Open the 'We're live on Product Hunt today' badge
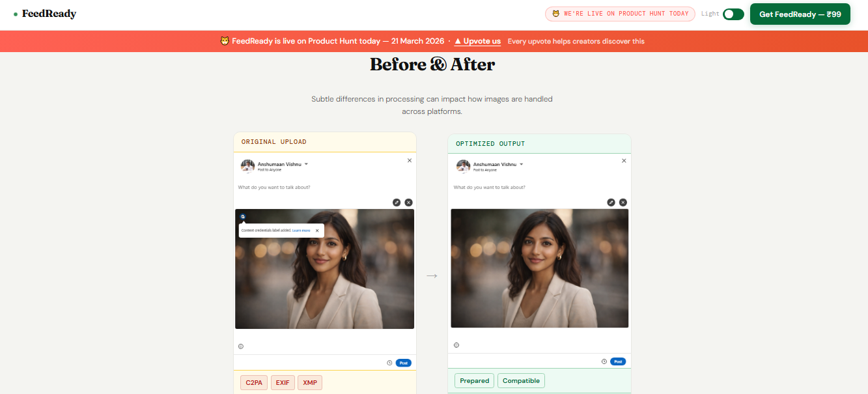This screenshot has width=868, height=394. point(620,14)
